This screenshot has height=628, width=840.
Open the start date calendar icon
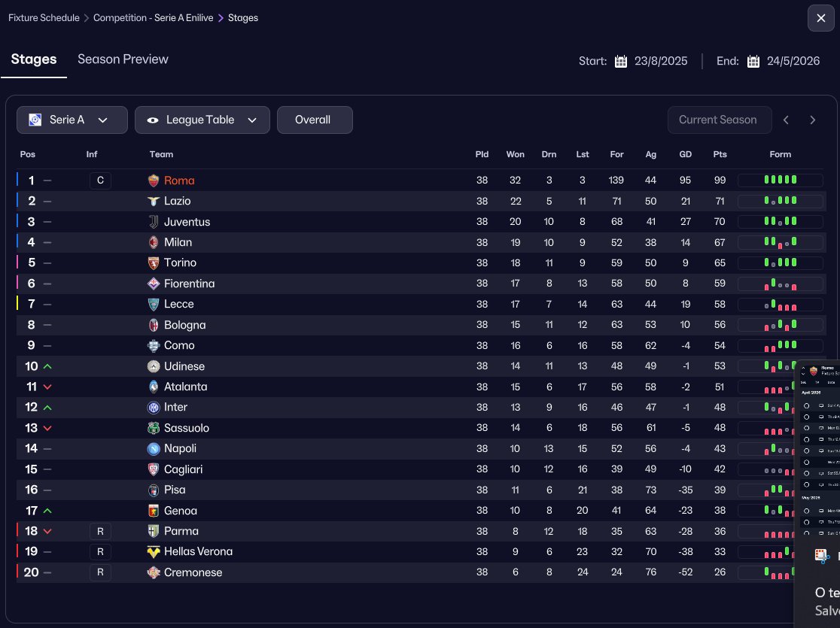tap(621, 61)
